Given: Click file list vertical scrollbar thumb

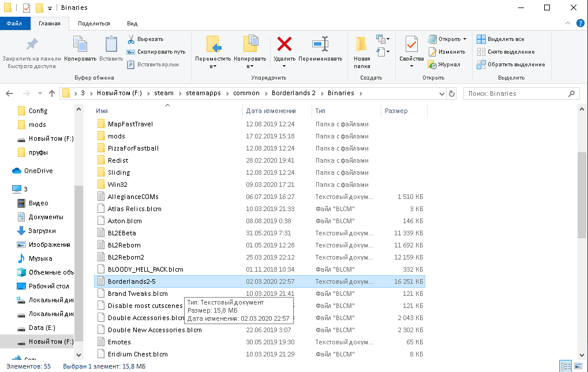Looking at the screenshot, I should [x=582, y=195].
